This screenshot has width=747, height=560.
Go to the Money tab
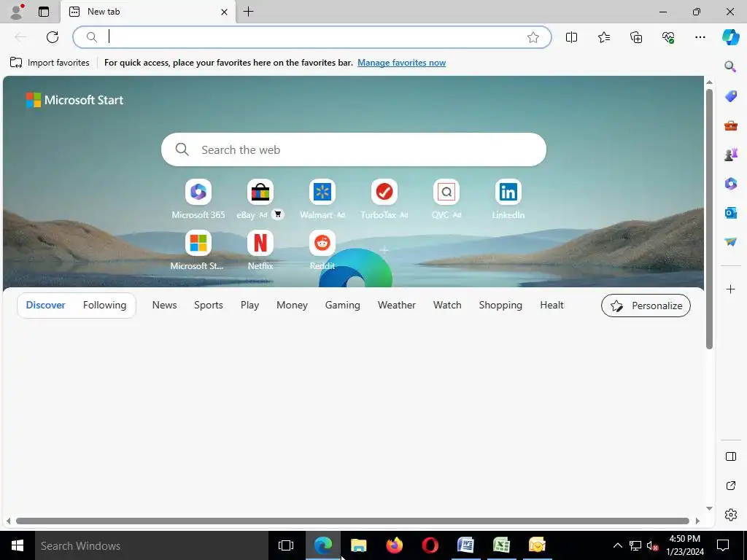tap(292, 305)
